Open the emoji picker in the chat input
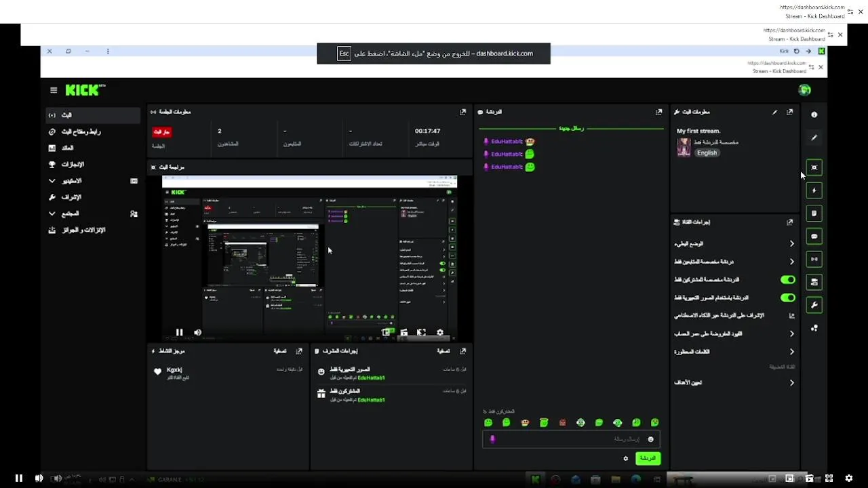Viewport: 868px width, 488px height. tap(651, 439)
